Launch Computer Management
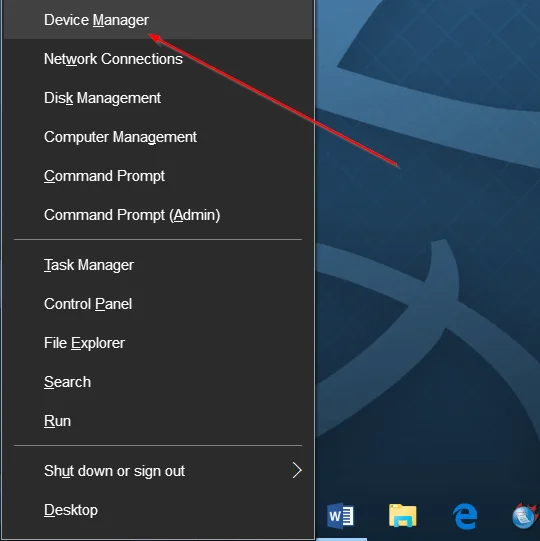 point(158,137)
